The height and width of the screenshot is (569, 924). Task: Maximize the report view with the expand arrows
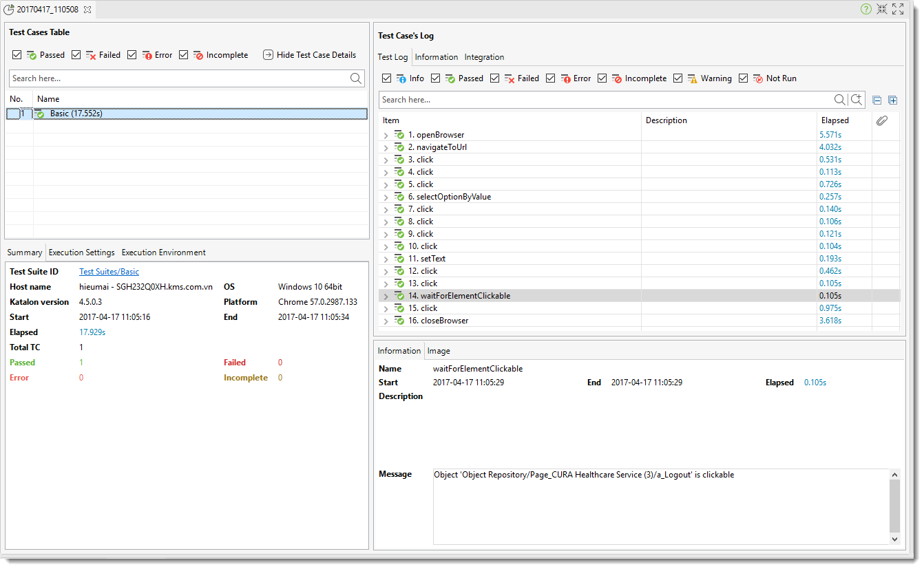click(898, 9)
